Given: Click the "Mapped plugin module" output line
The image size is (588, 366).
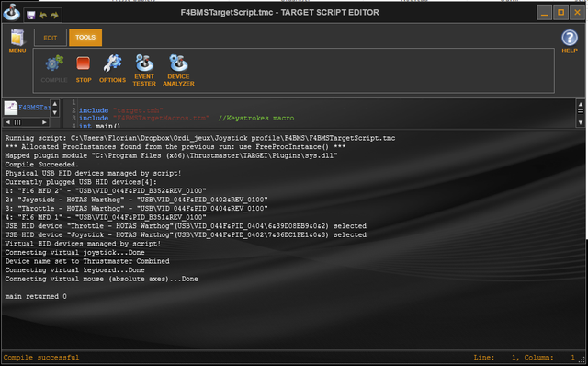Looking at the screenshot, I should 171,155.
